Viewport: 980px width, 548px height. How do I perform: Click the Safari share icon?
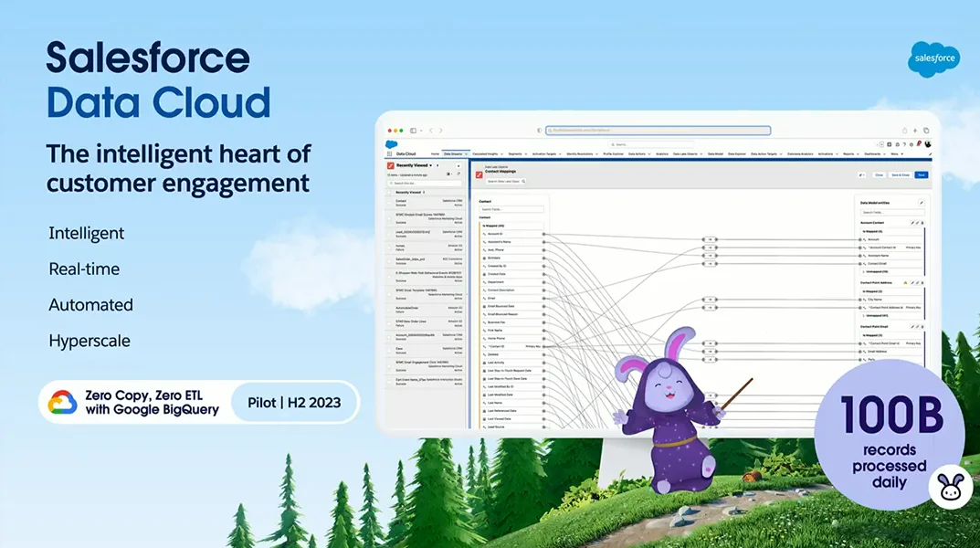[904, 131]
